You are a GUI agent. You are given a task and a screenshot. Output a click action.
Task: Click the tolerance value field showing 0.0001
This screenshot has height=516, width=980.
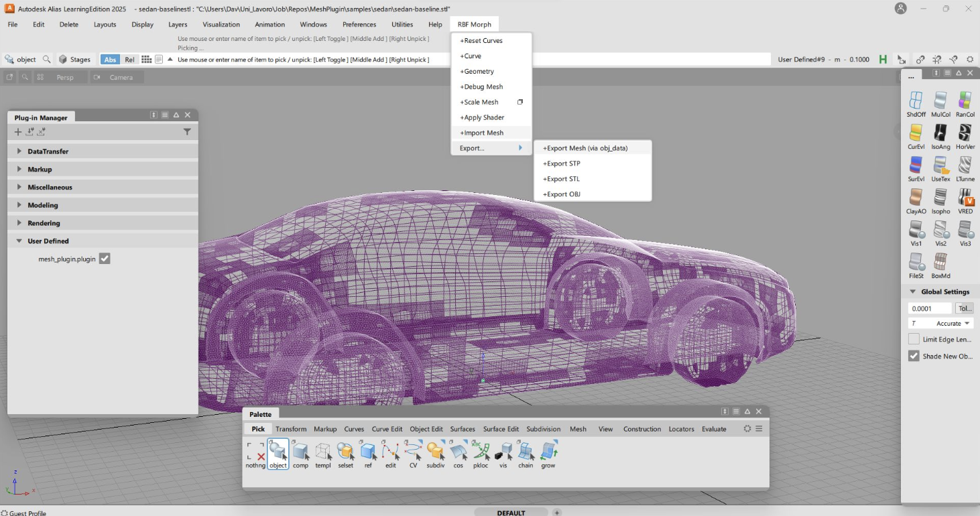pos(929,308)
